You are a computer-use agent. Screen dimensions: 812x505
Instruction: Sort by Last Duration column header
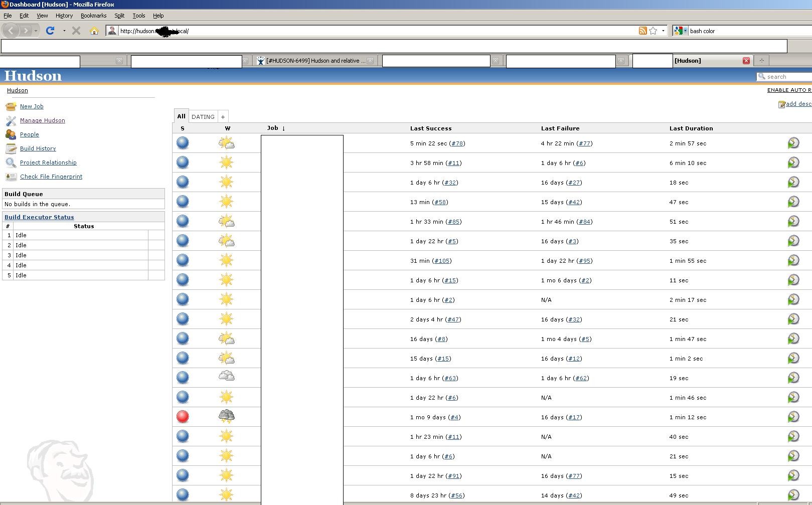click(691, 128)
